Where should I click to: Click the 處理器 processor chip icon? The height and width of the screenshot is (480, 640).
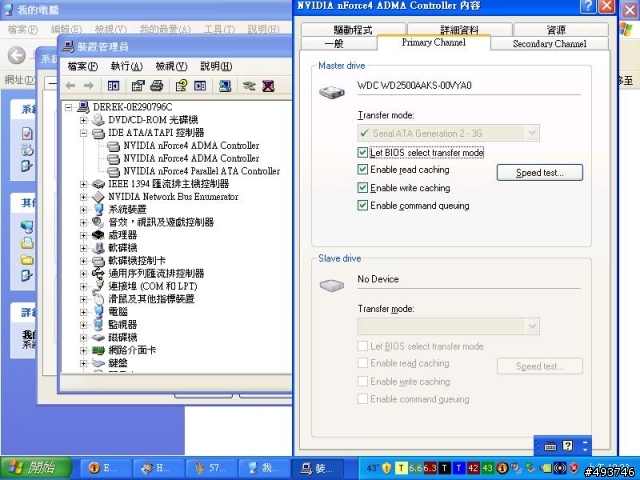pos(98,235)
